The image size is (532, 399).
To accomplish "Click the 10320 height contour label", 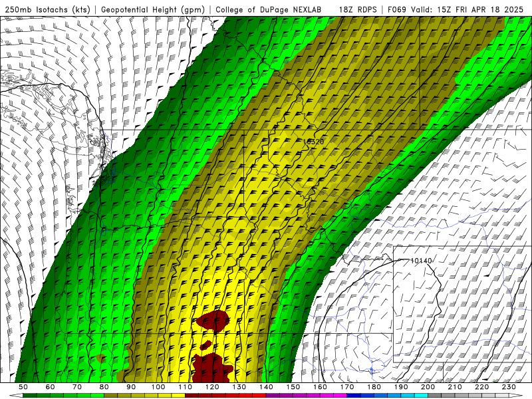I will tap(313, 142).
